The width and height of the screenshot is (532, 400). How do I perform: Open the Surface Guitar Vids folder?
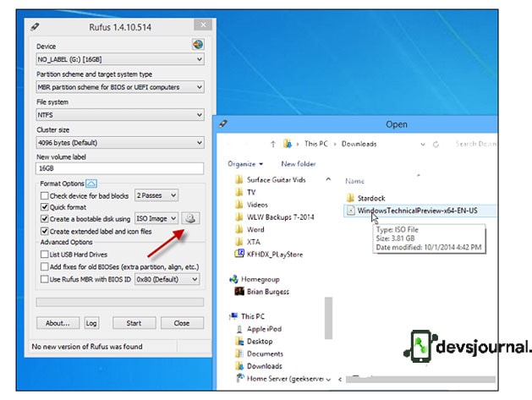tap(271, 180)
